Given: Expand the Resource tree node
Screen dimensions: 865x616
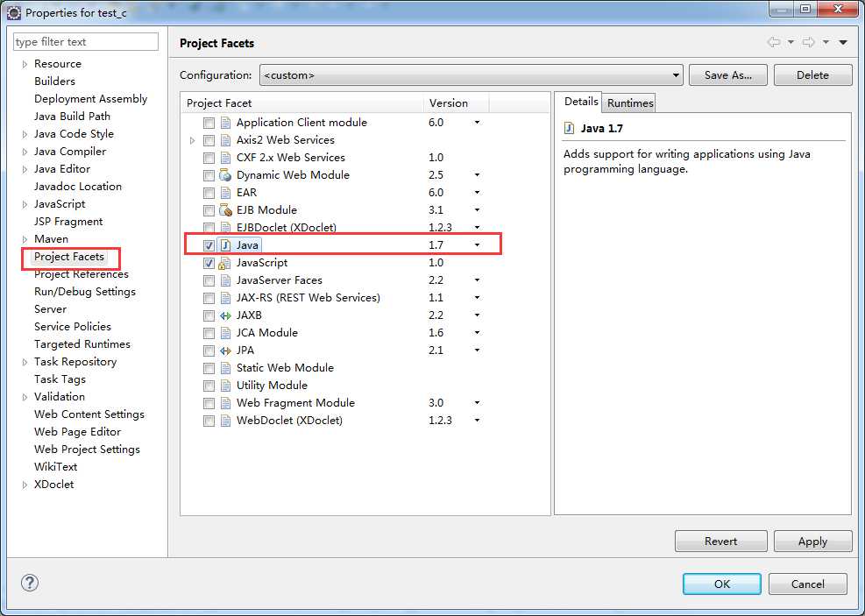Looking at the screenshot, I should (x=25, y=64).
